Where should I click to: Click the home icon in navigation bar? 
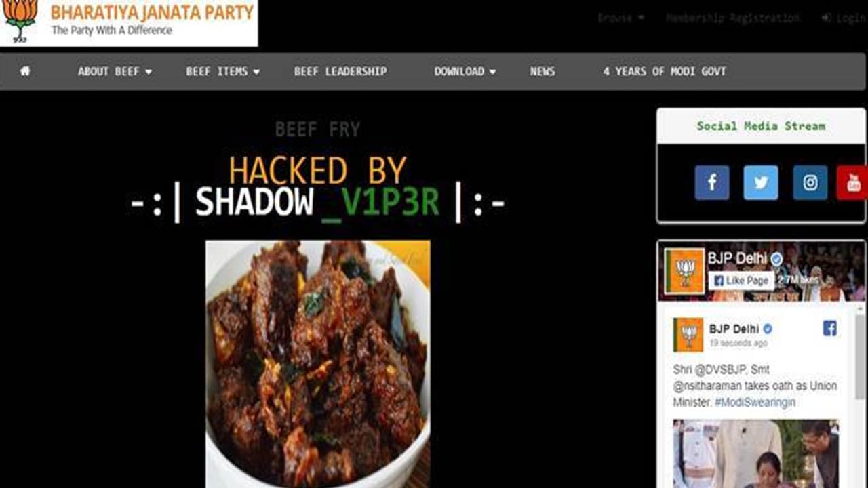(25, 70)
